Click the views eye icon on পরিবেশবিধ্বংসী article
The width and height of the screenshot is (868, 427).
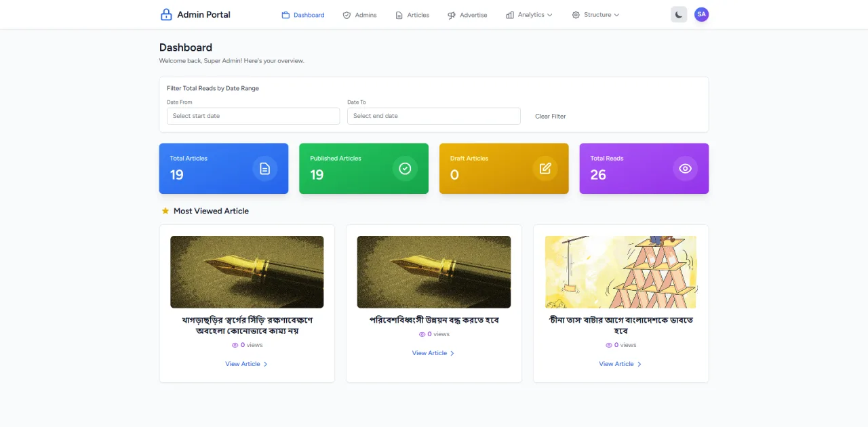(422, 334)
